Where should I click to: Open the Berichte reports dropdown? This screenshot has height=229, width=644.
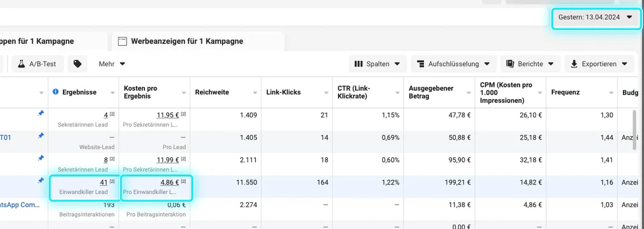pyautogui.click(x=530, y=64)
